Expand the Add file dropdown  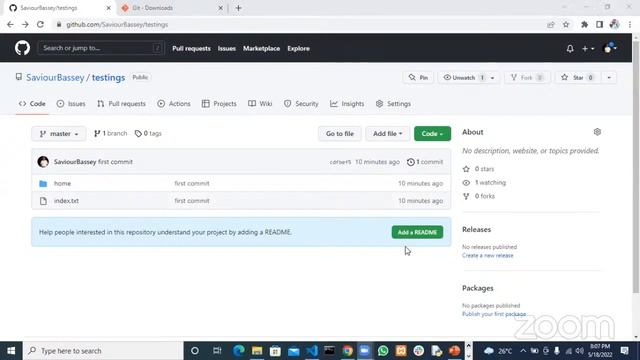[x=387, y=133]
